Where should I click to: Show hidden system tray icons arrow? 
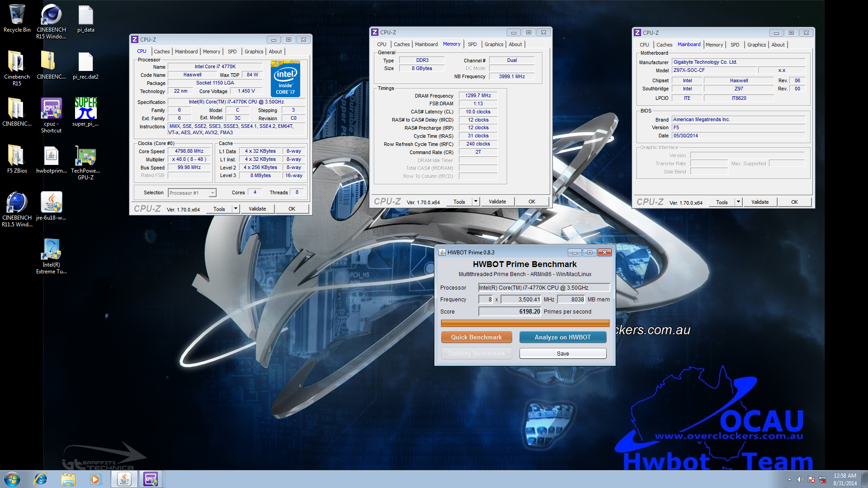789,479
